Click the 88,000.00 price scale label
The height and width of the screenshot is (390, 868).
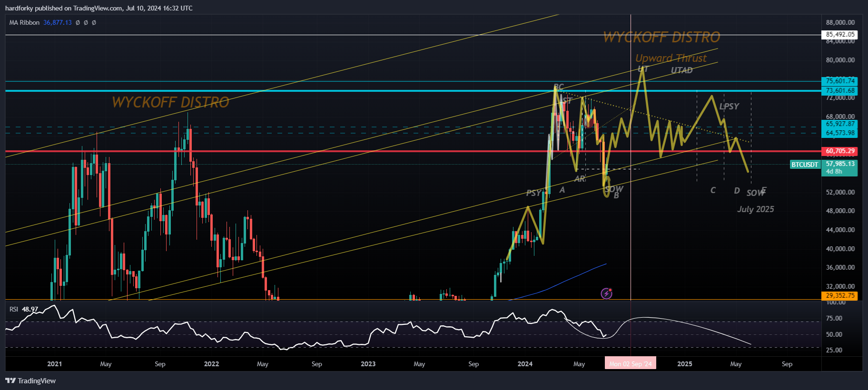click(840, 22)
